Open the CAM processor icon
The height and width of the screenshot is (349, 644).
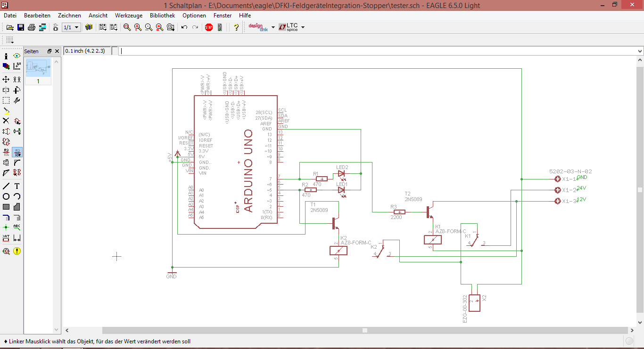coord(42,27)
